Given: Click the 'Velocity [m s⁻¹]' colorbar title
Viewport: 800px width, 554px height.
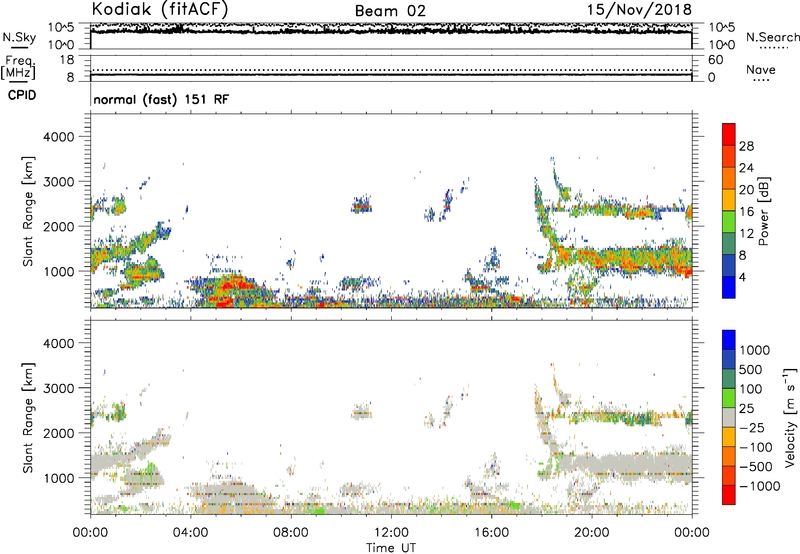Looking at the screenshot, I should pyautogui.click(x=790, y=417).
